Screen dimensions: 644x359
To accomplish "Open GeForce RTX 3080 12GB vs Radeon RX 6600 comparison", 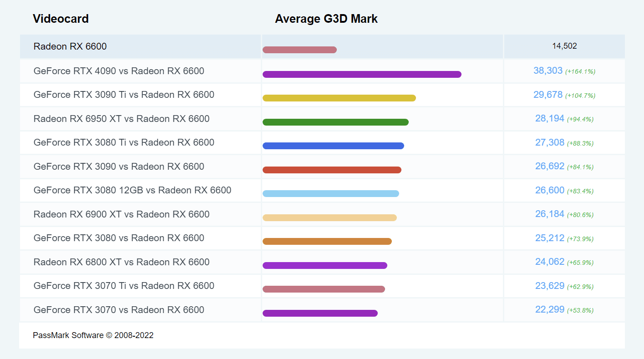I will 132,190.
